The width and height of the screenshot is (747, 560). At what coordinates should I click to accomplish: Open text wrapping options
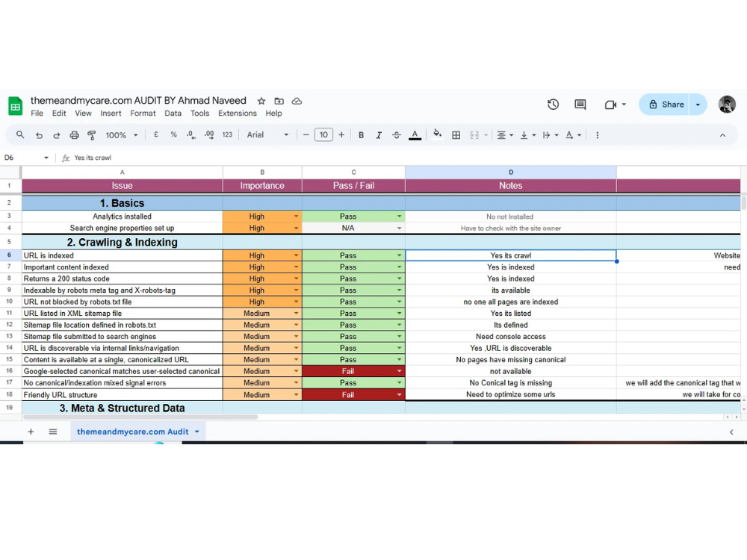[551, 134]
